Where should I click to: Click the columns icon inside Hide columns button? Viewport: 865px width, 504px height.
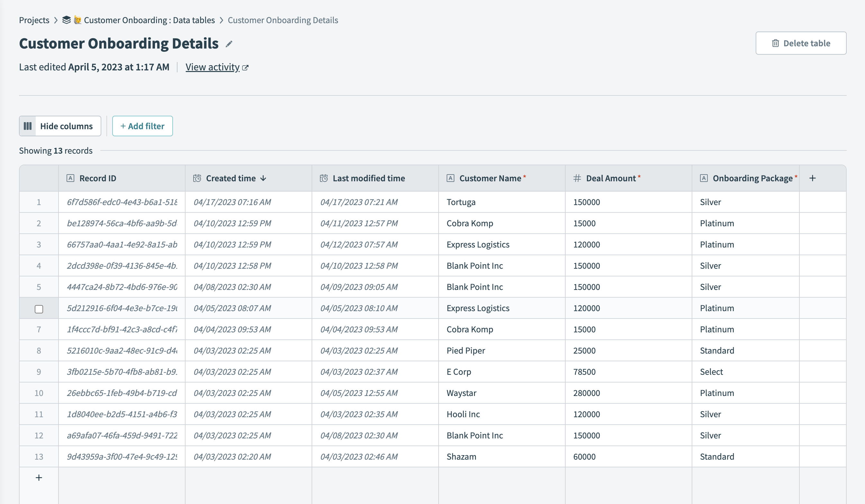click(28, 126)
